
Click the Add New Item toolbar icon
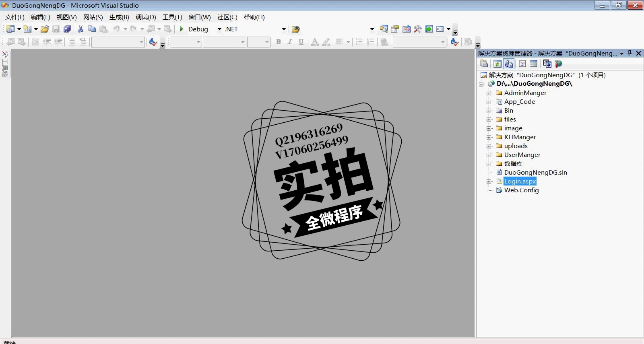point(27,29)
